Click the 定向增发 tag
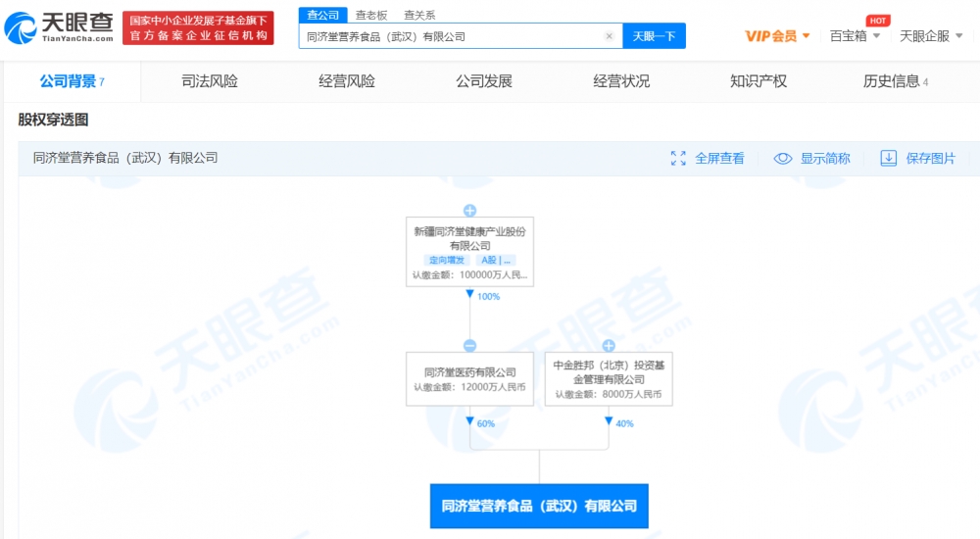 coord(447,260)
